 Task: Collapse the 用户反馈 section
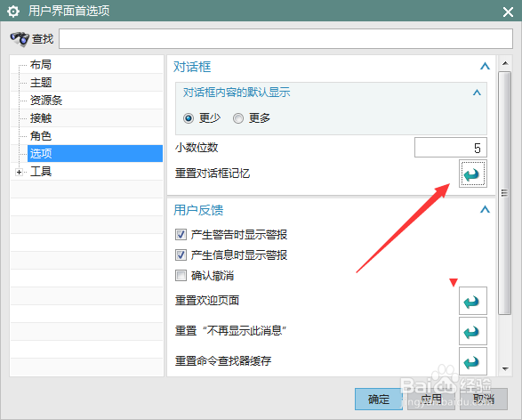point(485,209)
